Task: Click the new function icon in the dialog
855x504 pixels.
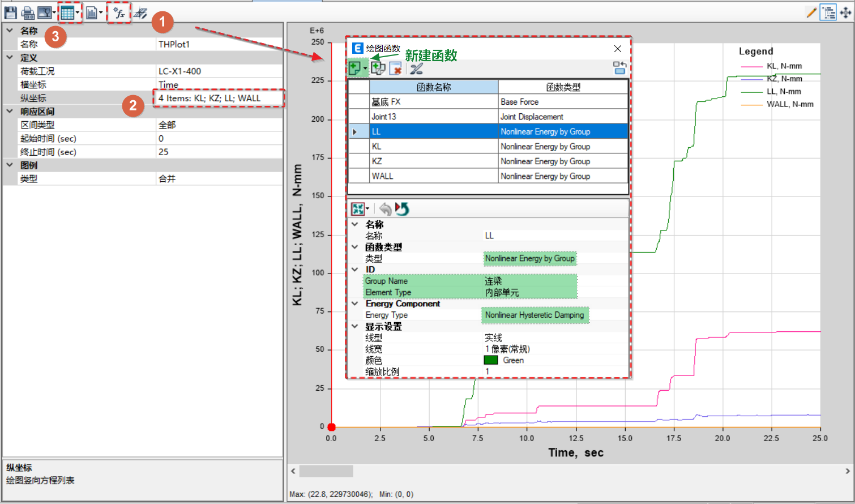Action: [354, 69]
